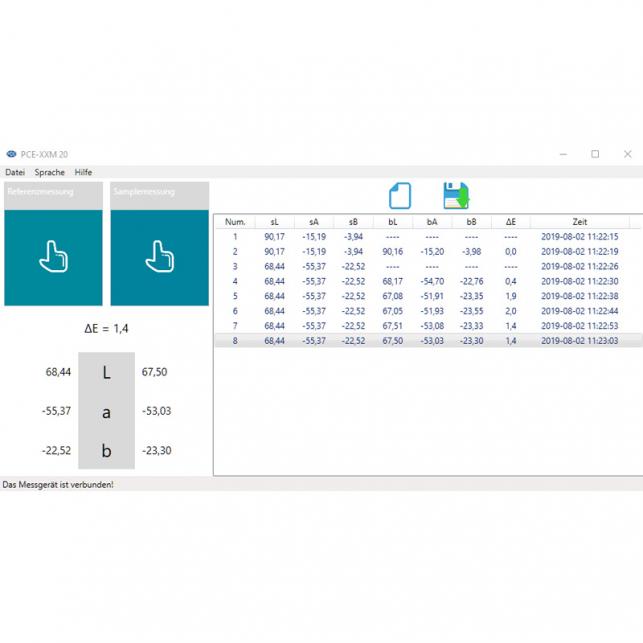Click sample a value -53,03 in left panel
The width and height of the screenshot is (643, 643).
click(156, 411)
